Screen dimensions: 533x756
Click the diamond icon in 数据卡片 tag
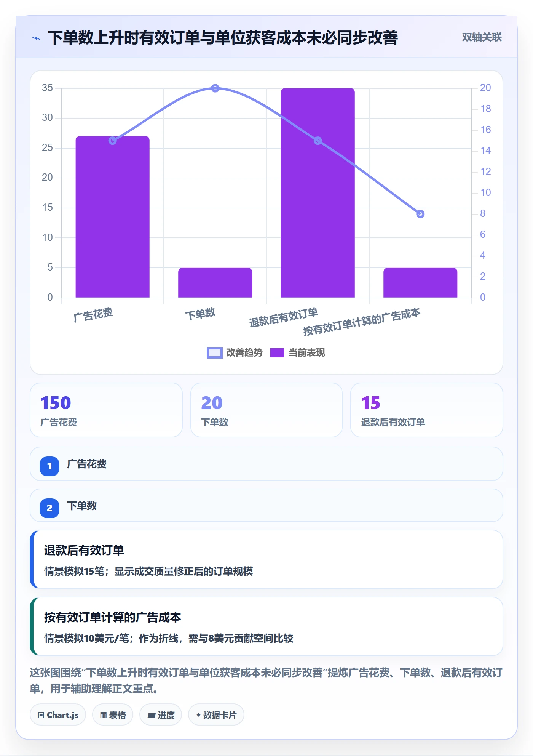click(198, 715)
